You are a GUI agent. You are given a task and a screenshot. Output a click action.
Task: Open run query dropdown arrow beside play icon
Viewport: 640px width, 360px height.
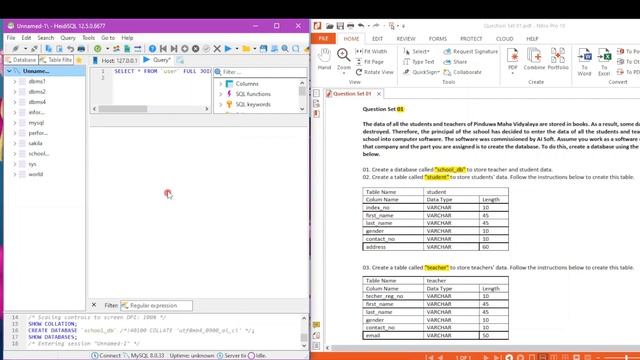[x=237, y=49]
